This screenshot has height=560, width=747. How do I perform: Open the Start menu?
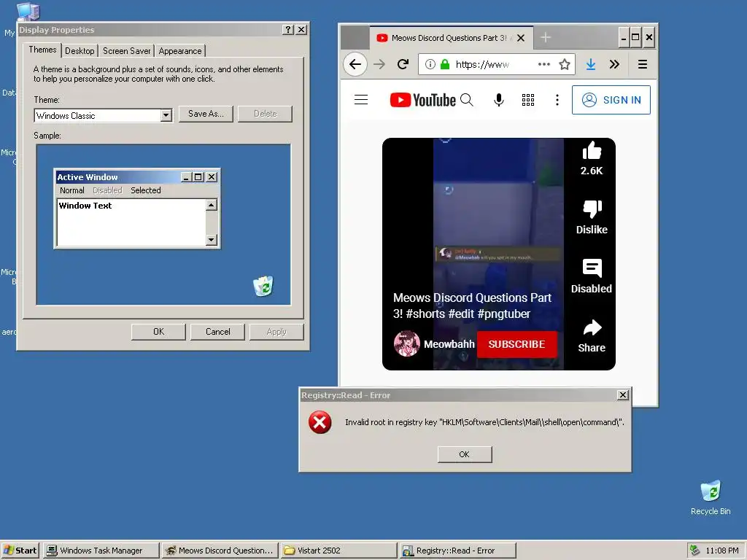(x=20, y=551)
